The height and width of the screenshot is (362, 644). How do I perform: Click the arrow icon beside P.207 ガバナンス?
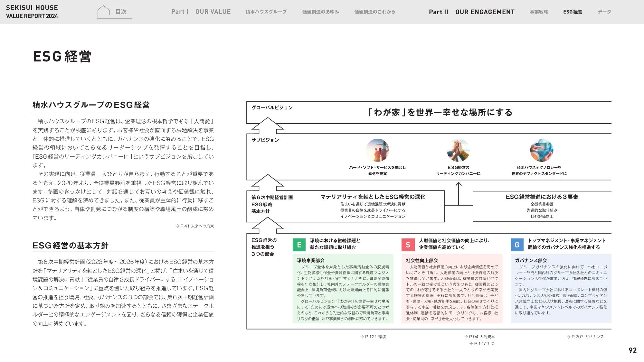(x=569, y=337)
